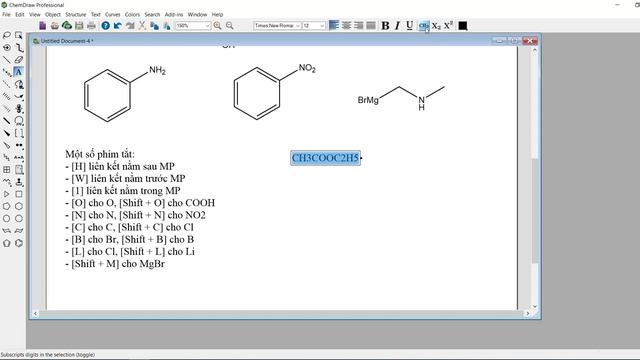Image resolution: width=640 pixels, height=360 pixels.
Task: Open the font size dropdown
Action: click(322, 26)
